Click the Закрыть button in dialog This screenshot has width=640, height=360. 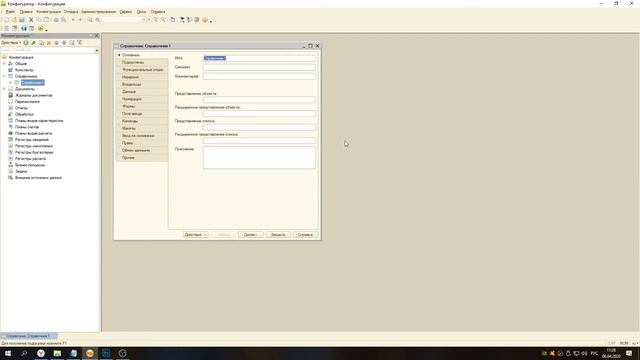[x=278, y=235]
